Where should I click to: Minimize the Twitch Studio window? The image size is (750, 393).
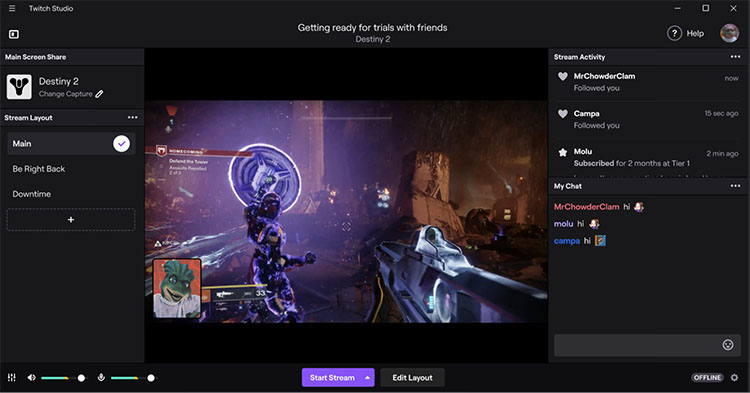pos(678,8)
